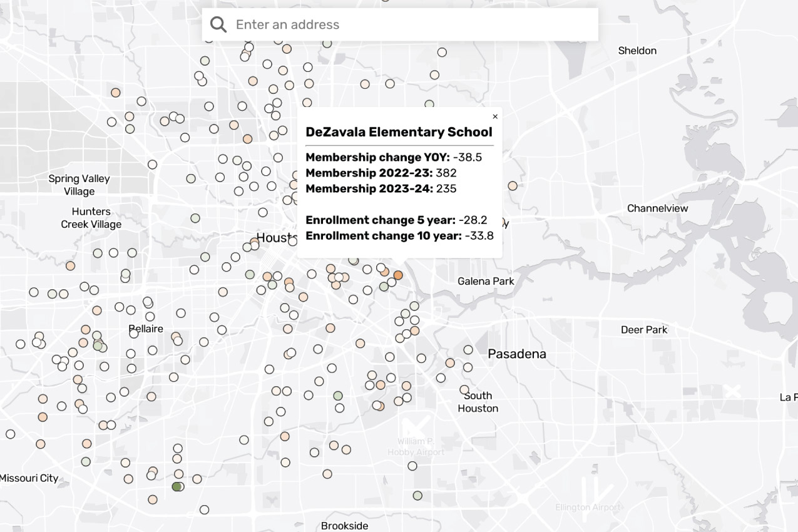The image size is (798, 532).
Task: Click the magnifying glass search icon
Action: tap(218, 23)
